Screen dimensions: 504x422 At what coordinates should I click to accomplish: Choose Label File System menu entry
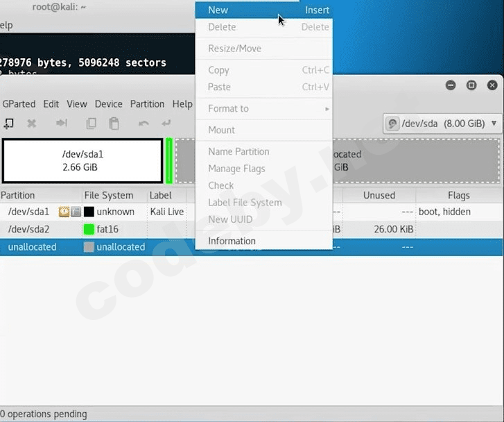(x=264, y=203)
